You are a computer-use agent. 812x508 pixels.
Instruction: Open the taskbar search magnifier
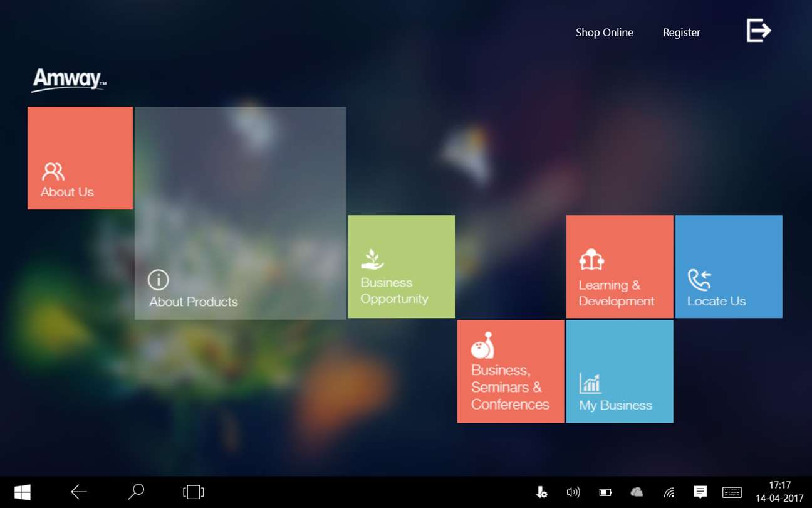point(136,492)
